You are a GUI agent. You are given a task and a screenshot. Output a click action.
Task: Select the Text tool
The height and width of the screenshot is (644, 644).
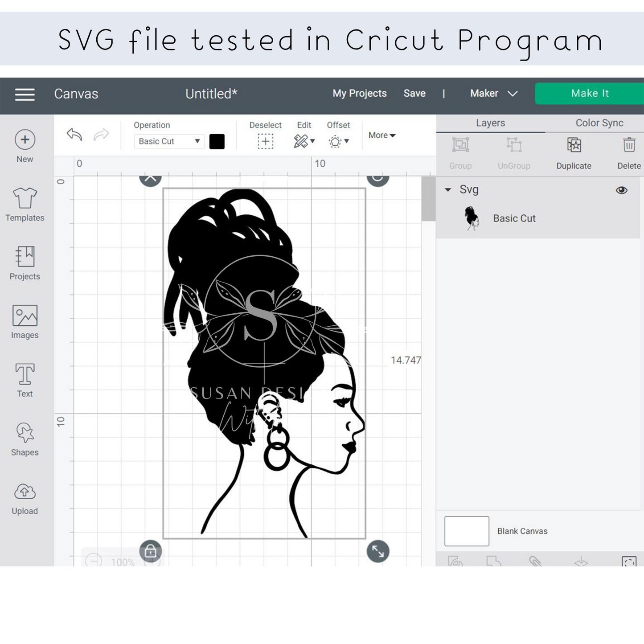tap(25, 374)
